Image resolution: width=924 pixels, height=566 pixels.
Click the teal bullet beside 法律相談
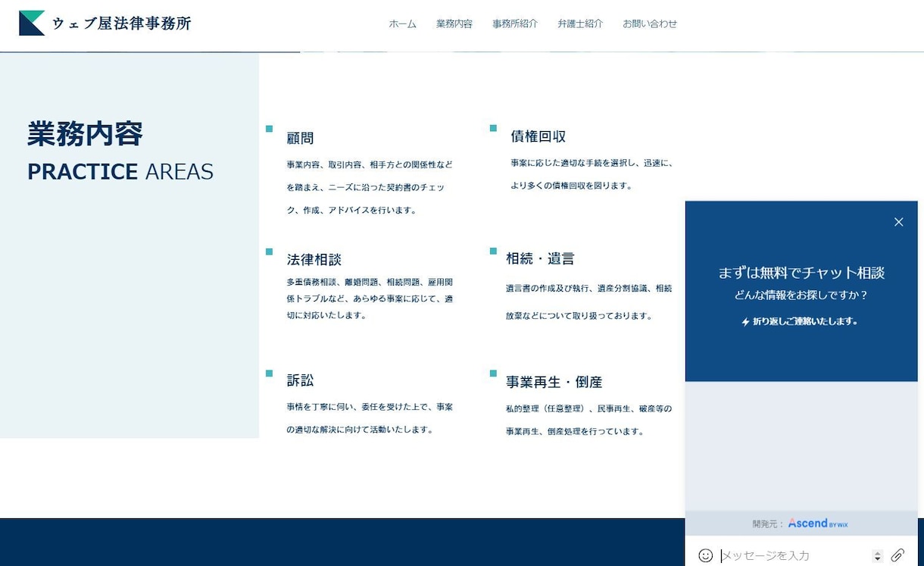tap(269, 252)
